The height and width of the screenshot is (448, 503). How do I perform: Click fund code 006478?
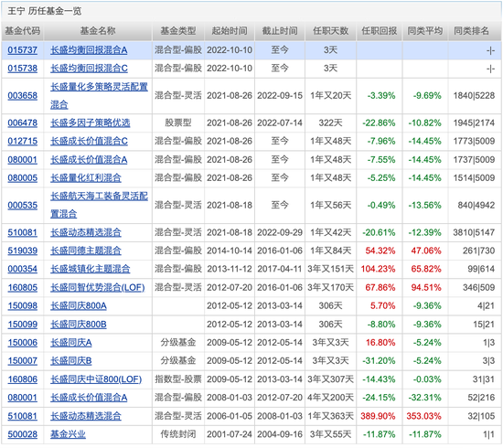[x=23, y=123]
